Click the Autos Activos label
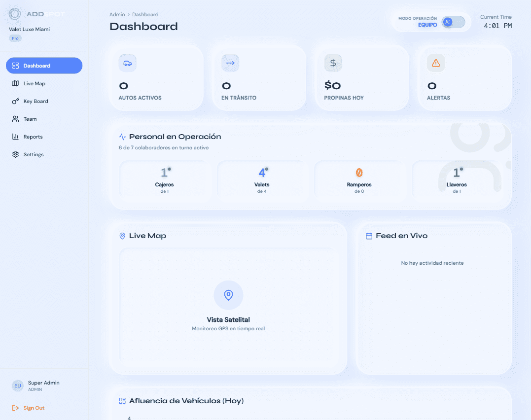 point(140,98)
